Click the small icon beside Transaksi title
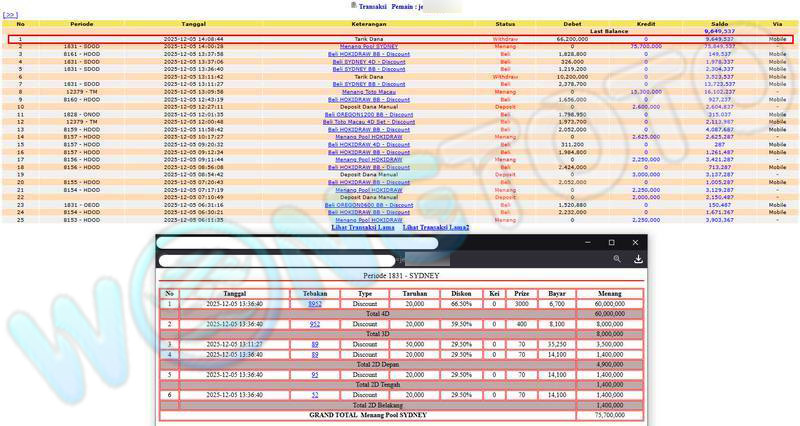 tap(353, 5)
